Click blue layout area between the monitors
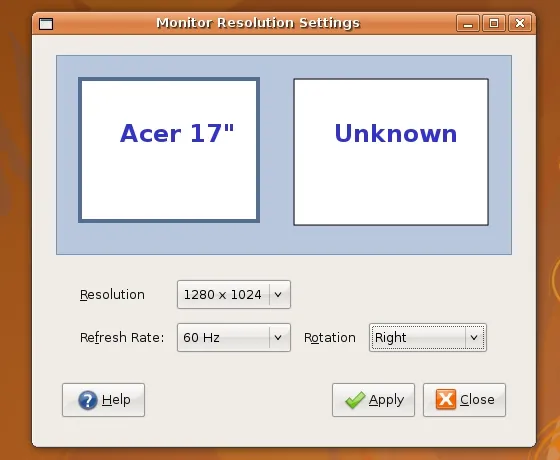The width and height of the screenshot is (560, 460). click(277, 152)
